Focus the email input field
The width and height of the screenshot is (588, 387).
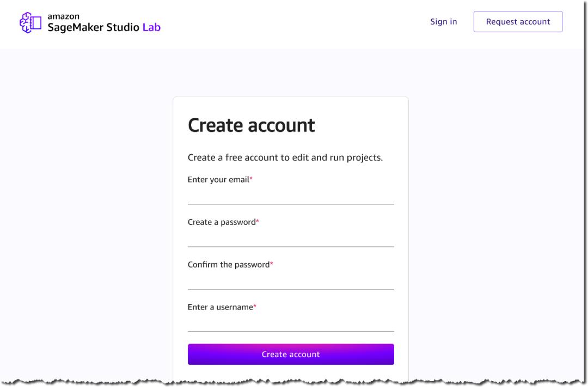tap(291, 196)
